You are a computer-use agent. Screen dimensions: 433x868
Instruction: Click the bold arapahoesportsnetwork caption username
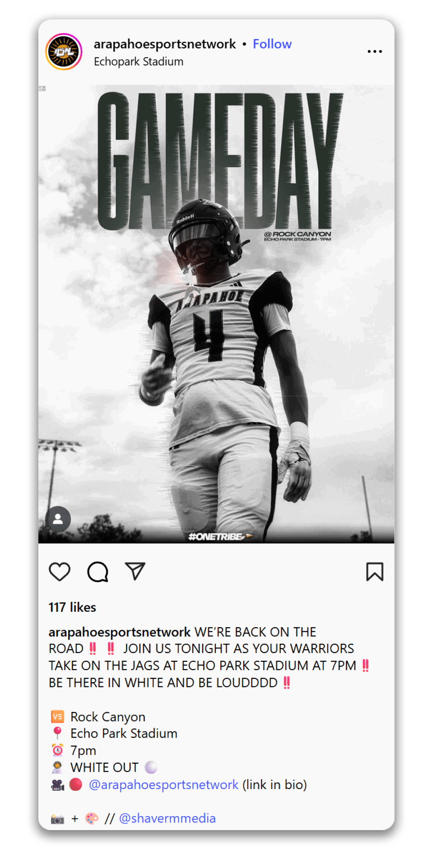point(120,633)
